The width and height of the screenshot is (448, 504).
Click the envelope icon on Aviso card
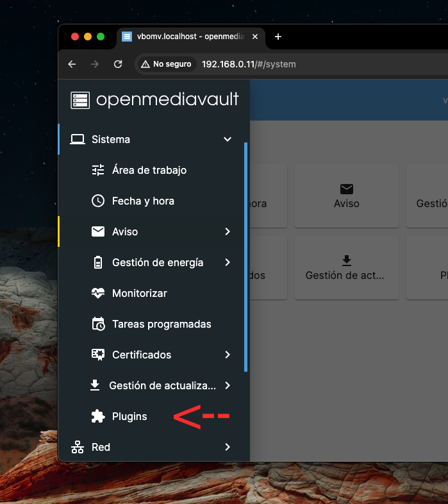point(347,189)
